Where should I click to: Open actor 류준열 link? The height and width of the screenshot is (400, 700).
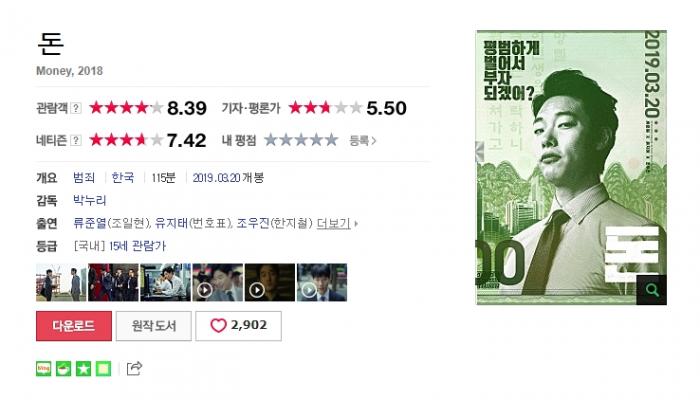coord(90,223)
